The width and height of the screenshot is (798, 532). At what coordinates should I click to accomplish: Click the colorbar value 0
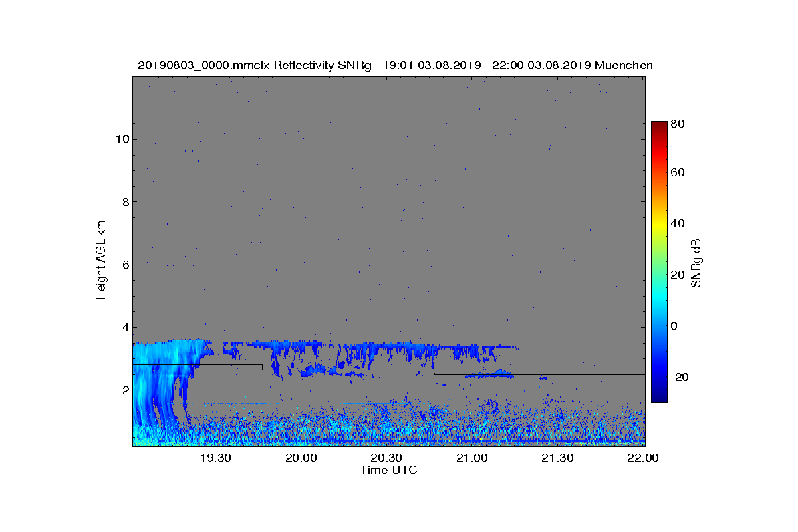pos(675,326)
